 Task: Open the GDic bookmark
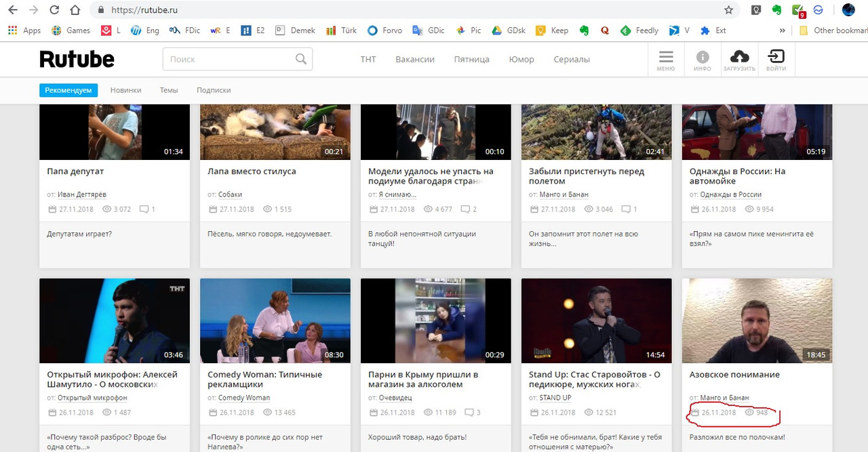pos(429,30)
